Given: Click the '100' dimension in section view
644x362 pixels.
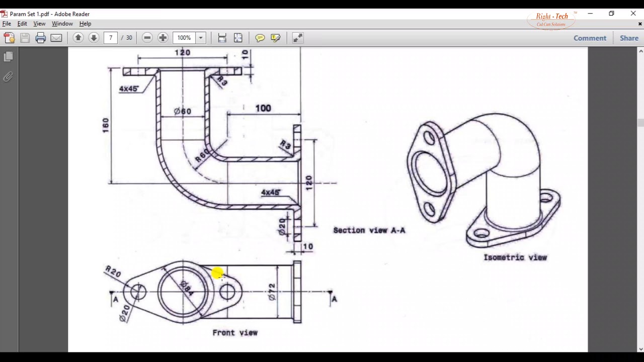Looking at the screenshot, I should tap(263, 108).
